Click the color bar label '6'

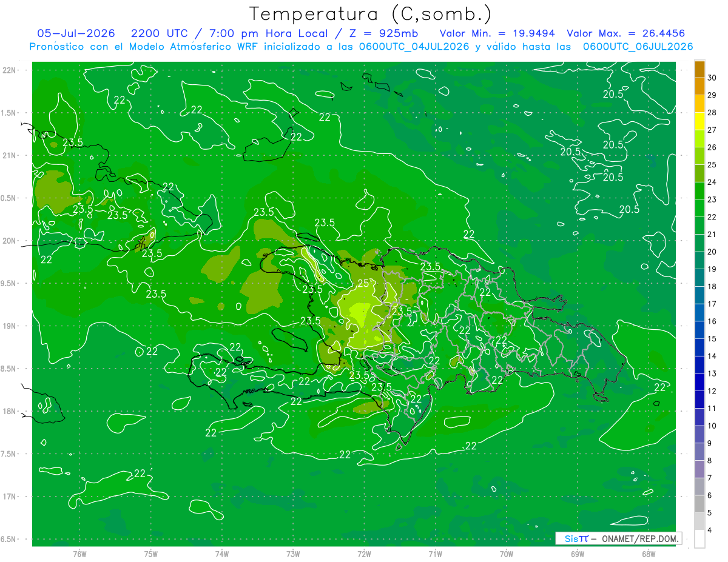710,495
